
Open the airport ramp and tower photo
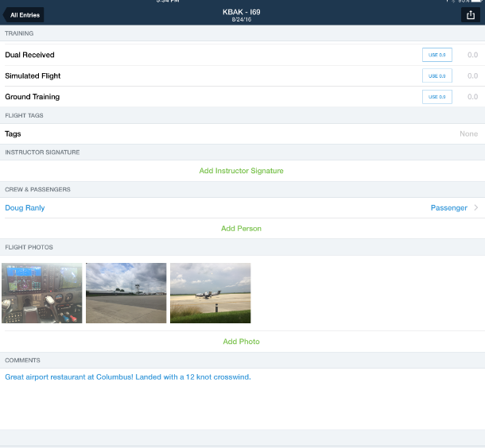tap(126, 293)
